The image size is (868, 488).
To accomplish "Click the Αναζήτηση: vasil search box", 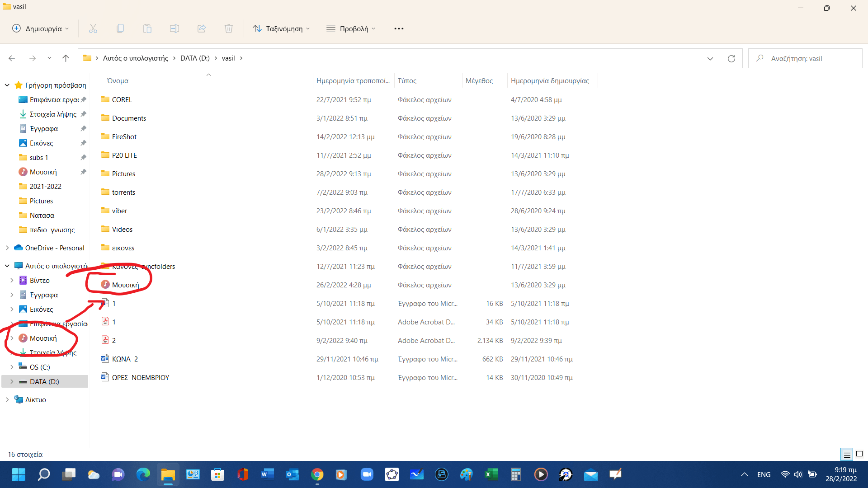I will [x=805, y=58].
